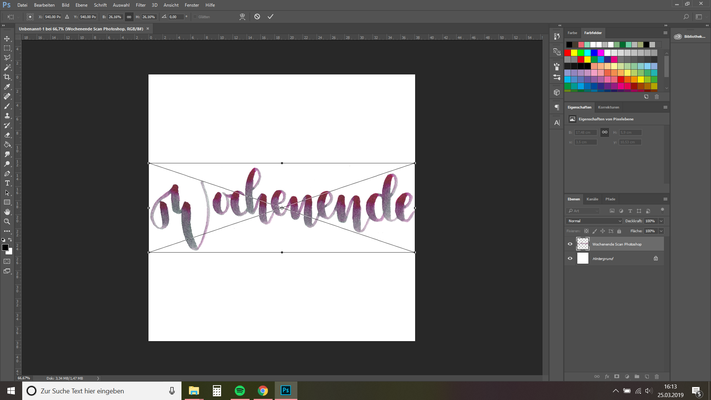
Task: Hide the Wochenende Scan Photoshop layer
Action: 570,243
